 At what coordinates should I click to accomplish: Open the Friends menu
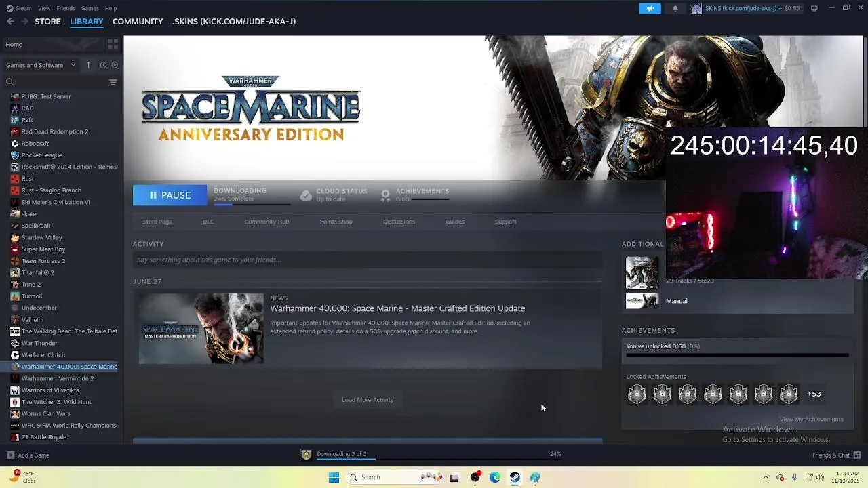click(x=66, y=8)
